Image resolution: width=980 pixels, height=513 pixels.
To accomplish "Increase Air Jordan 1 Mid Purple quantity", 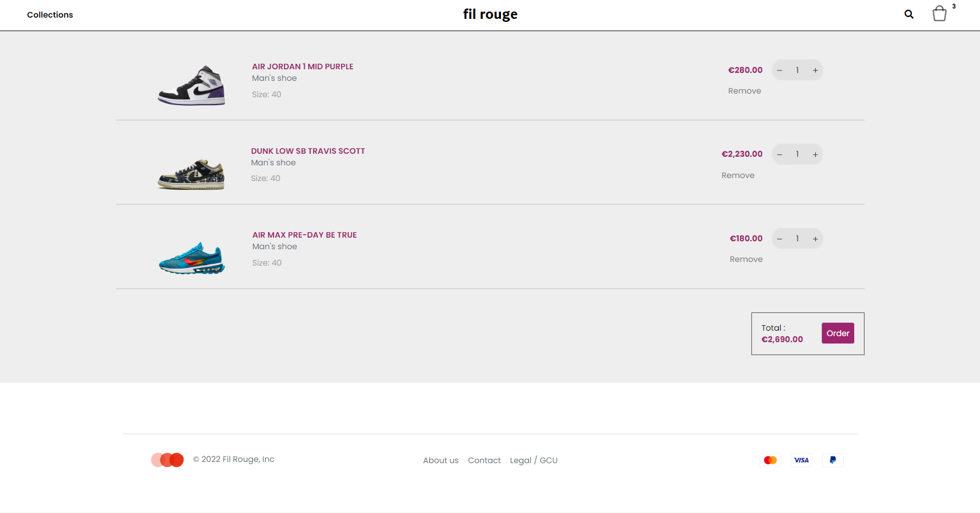I will click(x=815, y=71).
